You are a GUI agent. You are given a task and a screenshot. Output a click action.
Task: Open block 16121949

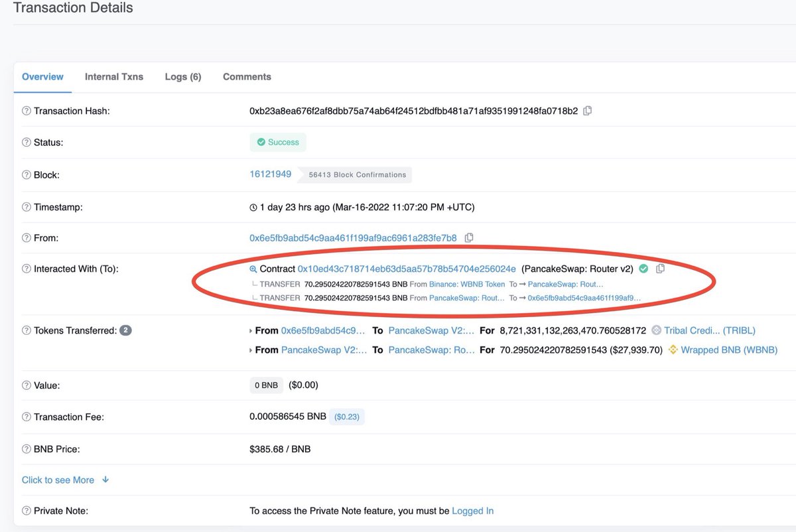click(x=270, y=174)
